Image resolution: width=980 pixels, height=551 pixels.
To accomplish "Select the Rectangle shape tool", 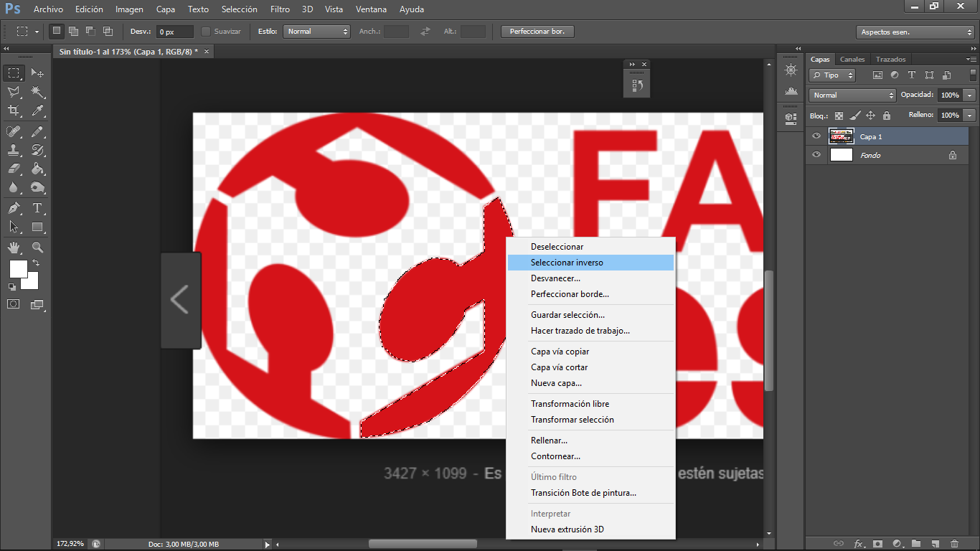I will [37, 227].
